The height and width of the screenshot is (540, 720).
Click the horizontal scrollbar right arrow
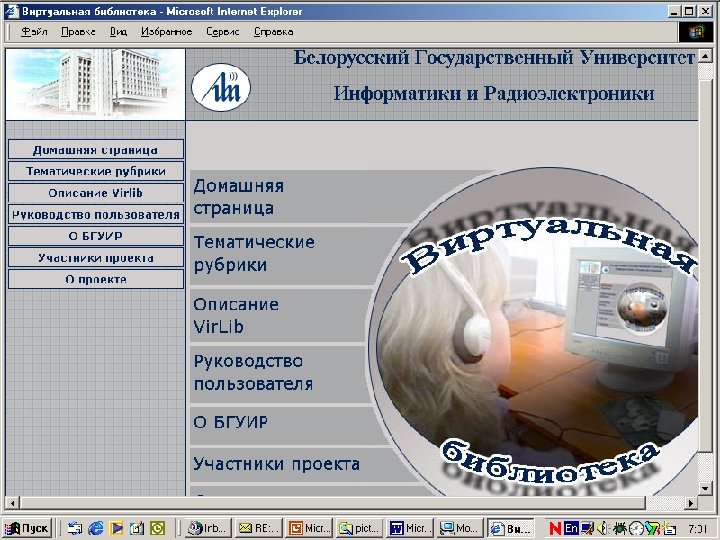click(x=691, y=503)
